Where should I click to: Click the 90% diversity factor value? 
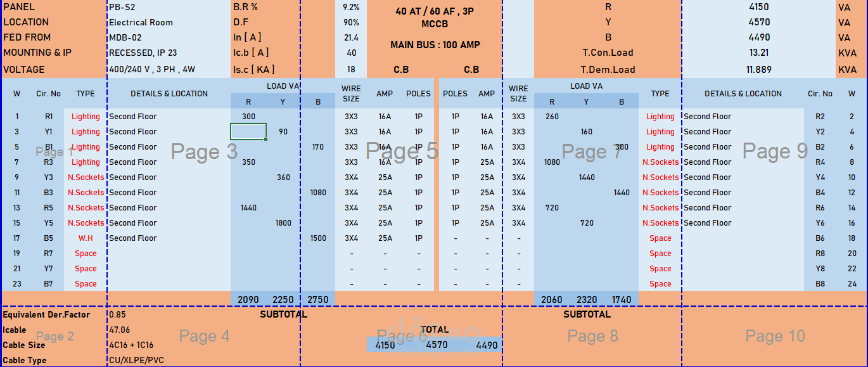click(351, 22)
